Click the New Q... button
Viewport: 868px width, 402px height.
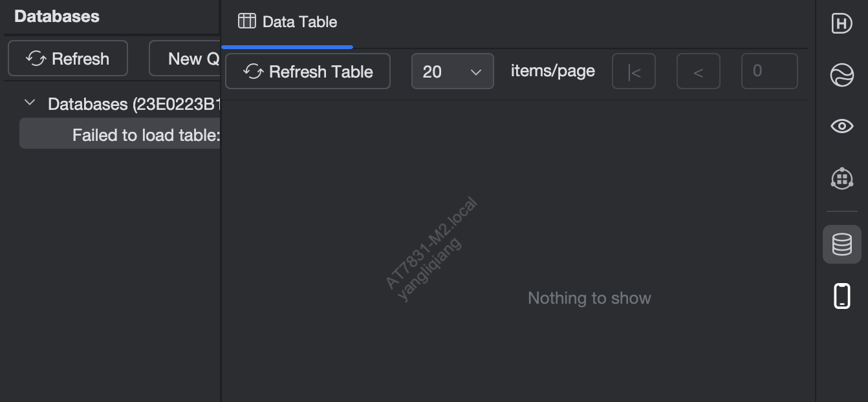click(x=185, y=59)
